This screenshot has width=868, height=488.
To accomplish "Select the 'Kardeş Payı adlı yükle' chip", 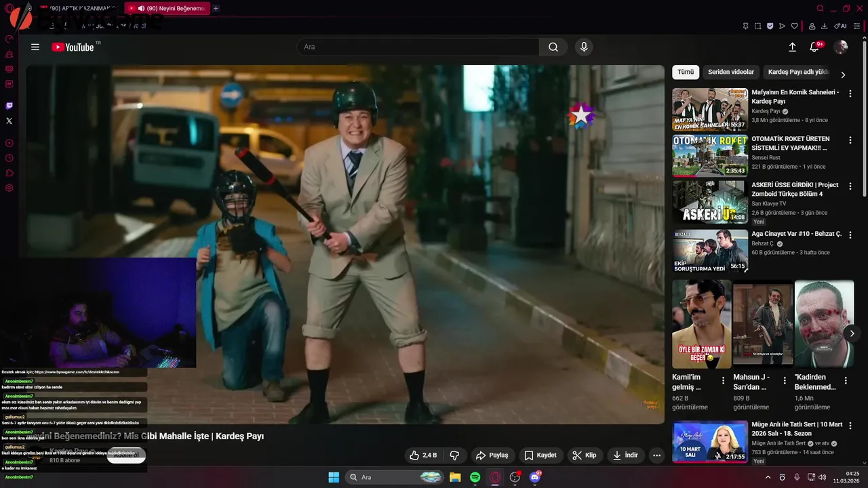I will (x=798, y=72).
